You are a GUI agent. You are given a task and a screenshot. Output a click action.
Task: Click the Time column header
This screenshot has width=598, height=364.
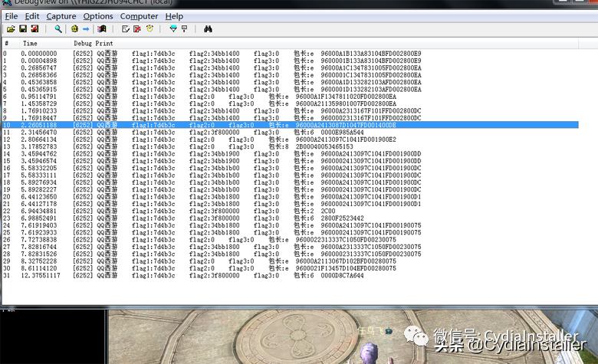coord(45,44)
